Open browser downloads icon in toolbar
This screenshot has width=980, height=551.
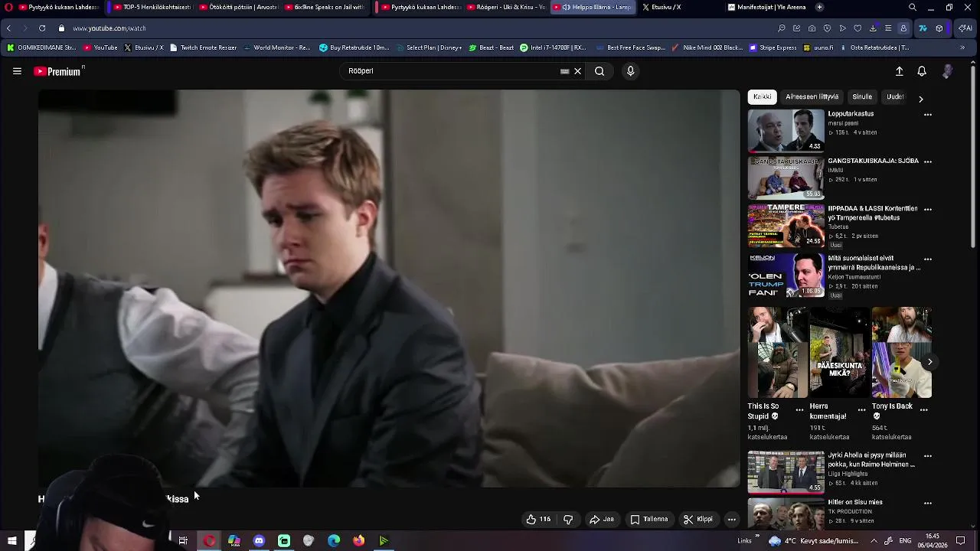pyautogui.click(x=873, y=28)
